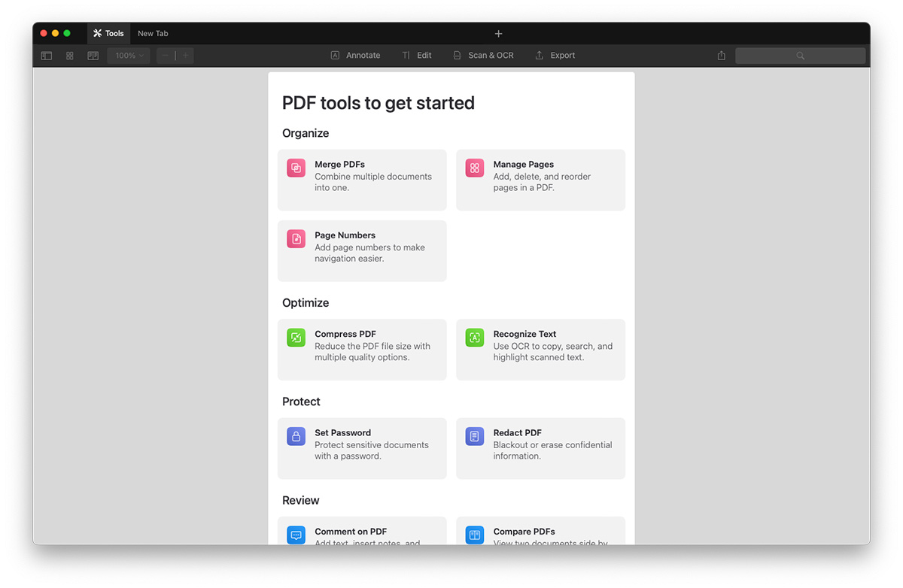This screenshot has width=903, height=588.
Task: Click the Page Numbers tool icon
Action: [x=296, y=239]
